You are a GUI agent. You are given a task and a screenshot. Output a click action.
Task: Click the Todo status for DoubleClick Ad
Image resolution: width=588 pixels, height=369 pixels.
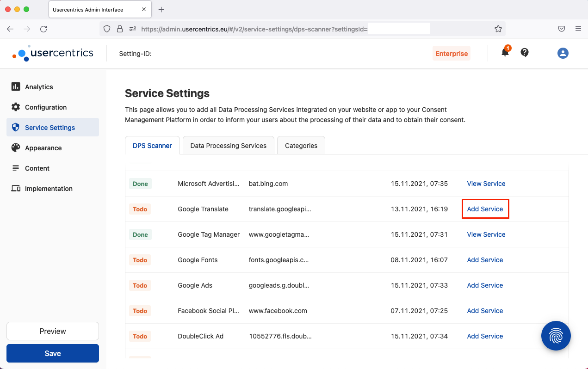pos(140,336)
